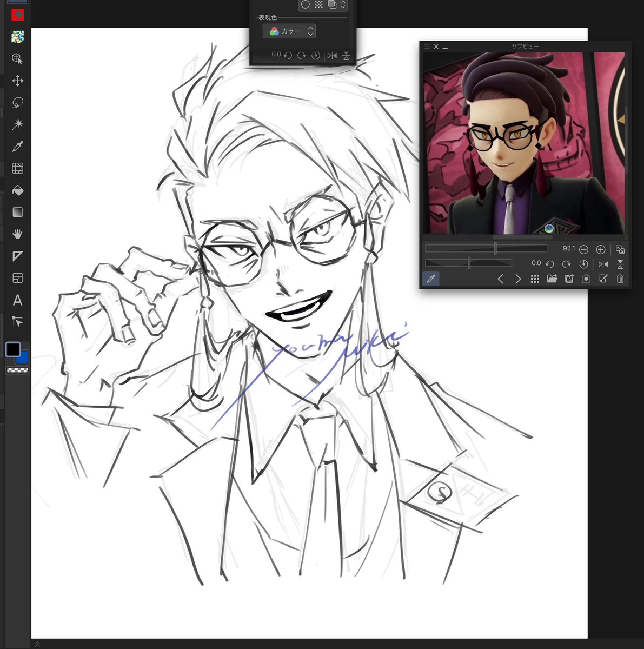Flip horizontal in top navigator strip
644x649 pixels.
click(x=332, y=55)
